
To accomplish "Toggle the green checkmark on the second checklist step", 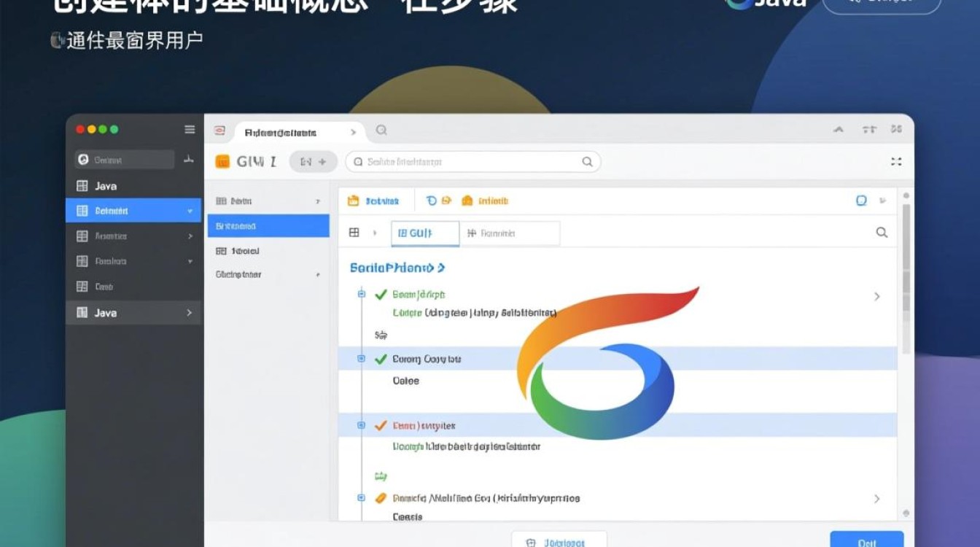I will [x=379, y=359].
